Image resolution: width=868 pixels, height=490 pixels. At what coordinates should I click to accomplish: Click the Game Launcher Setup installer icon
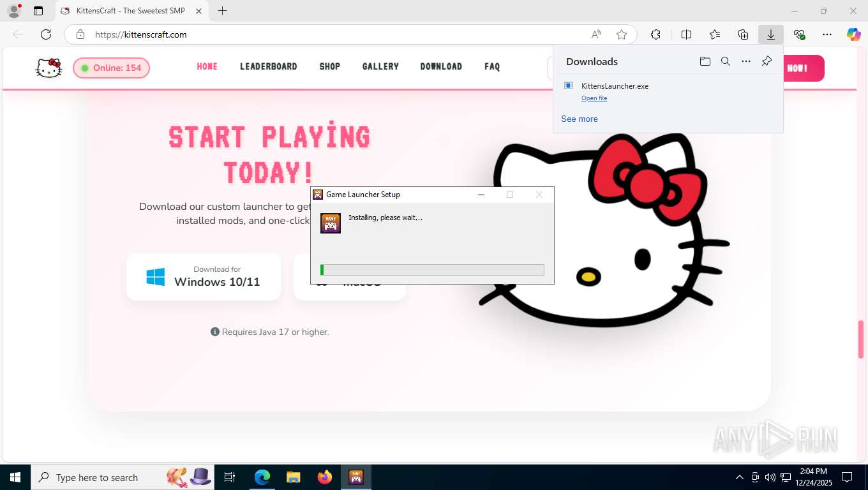(331, 223)
